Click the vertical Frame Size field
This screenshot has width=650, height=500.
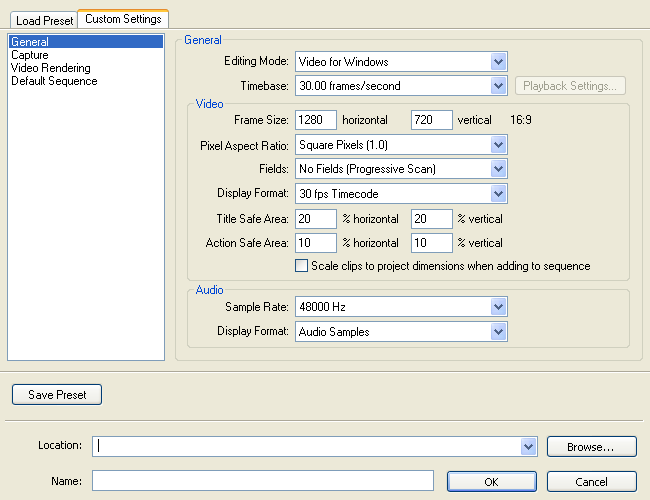pos(432,120)
